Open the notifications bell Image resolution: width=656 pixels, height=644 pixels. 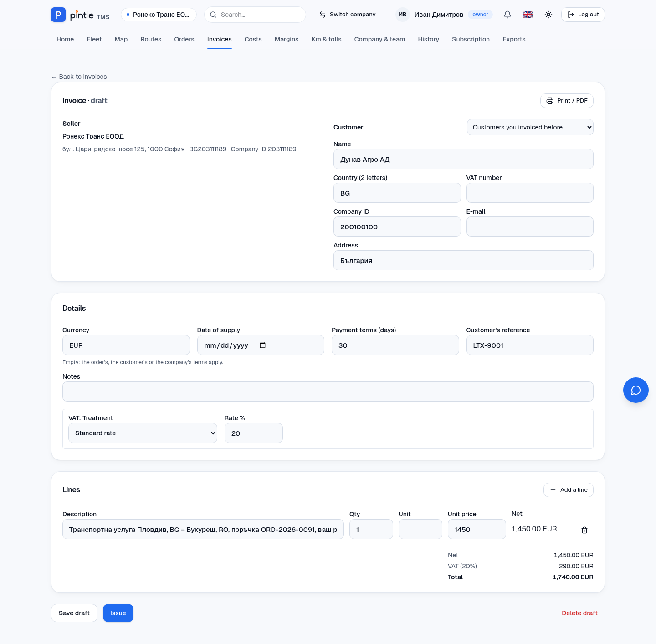(x=507, y=15)
